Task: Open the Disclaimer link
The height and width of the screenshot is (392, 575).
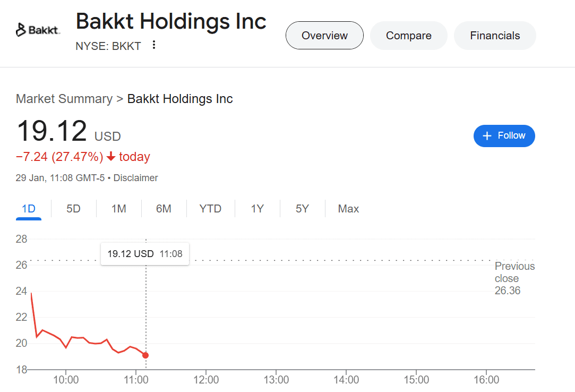Action: 135,178
